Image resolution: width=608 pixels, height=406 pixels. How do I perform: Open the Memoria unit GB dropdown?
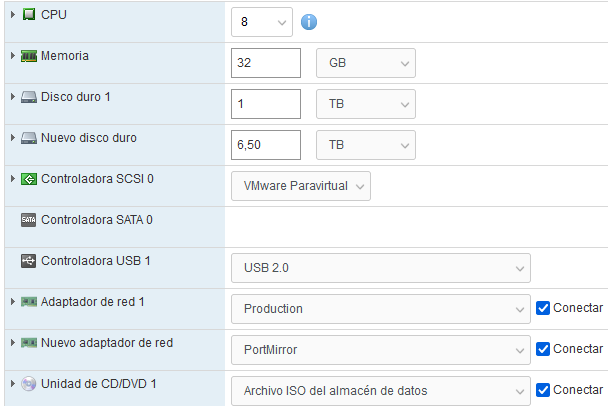(365, 62)
